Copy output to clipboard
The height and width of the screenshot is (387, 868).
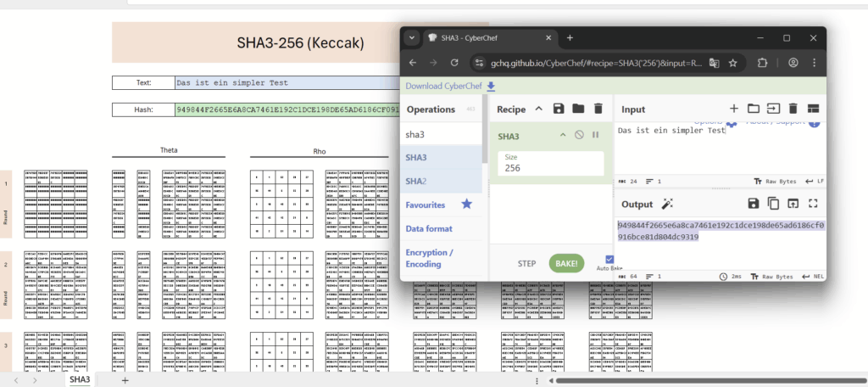[773, 204]
